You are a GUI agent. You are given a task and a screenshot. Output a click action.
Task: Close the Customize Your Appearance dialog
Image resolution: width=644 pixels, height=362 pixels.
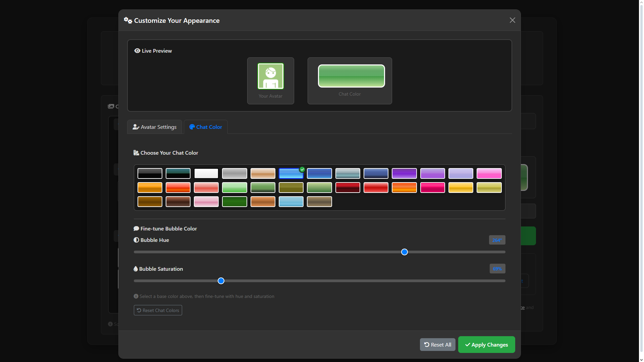pyautogui.click(x=512, y=20)
